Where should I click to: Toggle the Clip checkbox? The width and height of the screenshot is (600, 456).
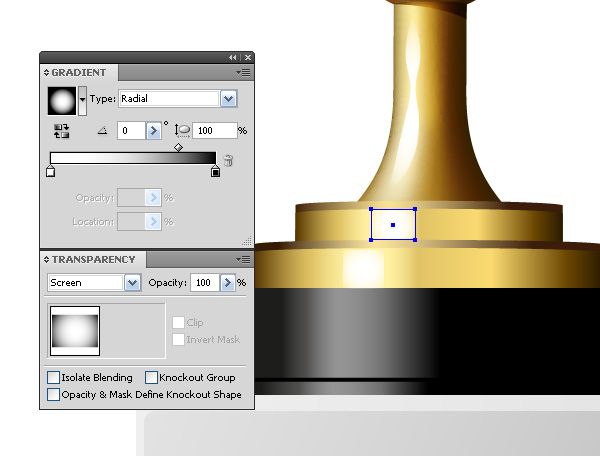click(x=178, y=322)
